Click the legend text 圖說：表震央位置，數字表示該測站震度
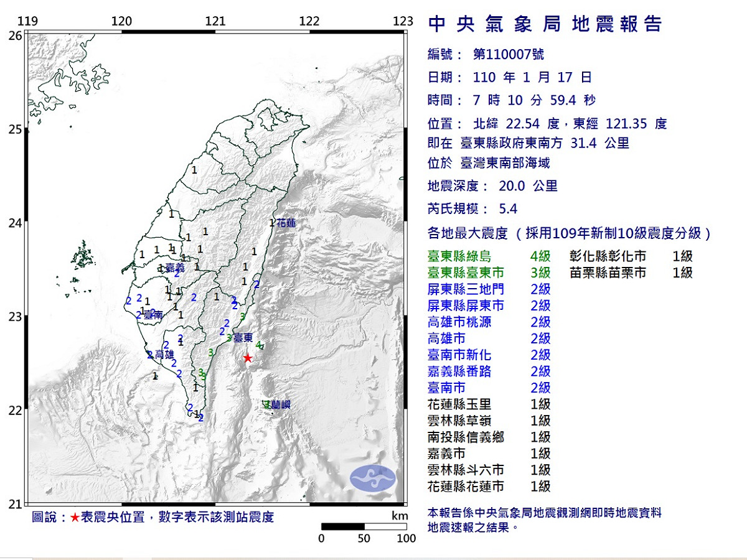Screen dimensions: 747x560 click(153, 518)
